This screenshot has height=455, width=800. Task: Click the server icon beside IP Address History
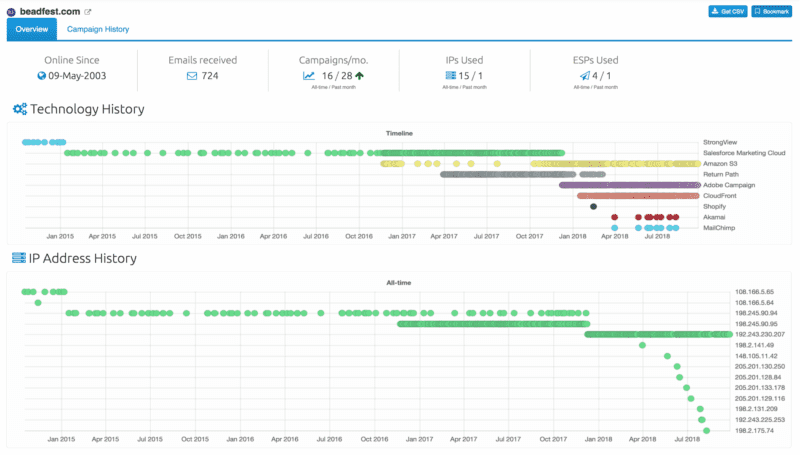(18, 258)
